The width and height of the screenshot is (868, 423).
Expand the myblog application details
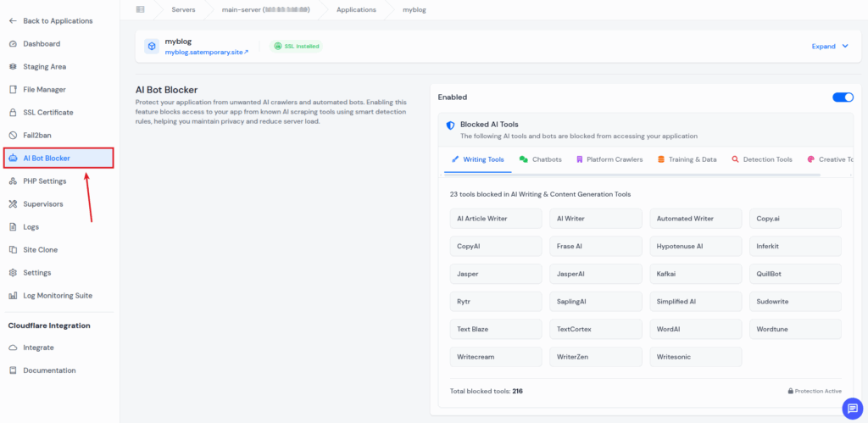pyautogui.click(x=830, y=47)
